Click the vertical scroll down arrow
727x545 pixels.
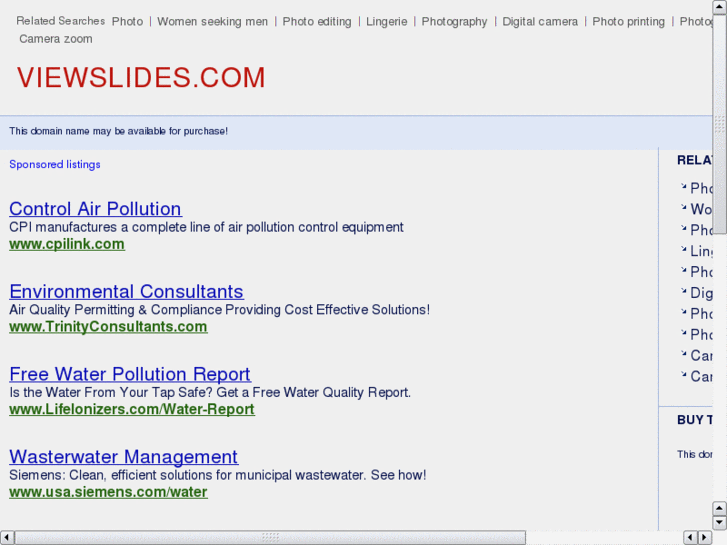[719, 522]
